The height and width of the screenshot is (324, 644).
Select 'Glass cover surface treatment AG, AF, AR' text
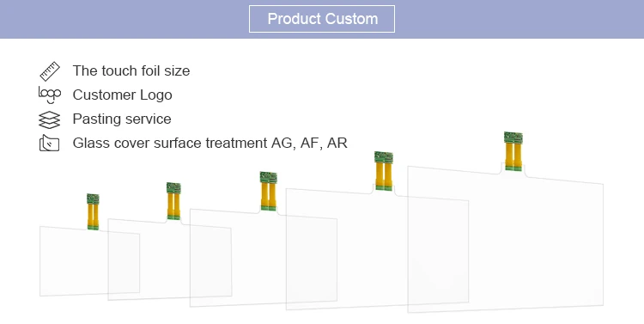[210, 143]
